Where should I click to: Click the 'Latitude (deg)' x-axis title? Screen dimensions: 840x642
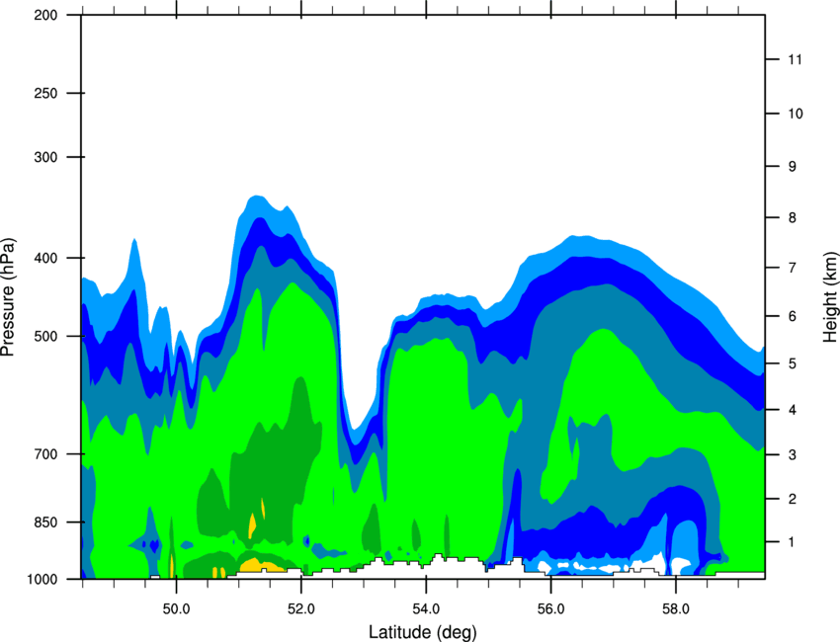click(x=422, y=632)
